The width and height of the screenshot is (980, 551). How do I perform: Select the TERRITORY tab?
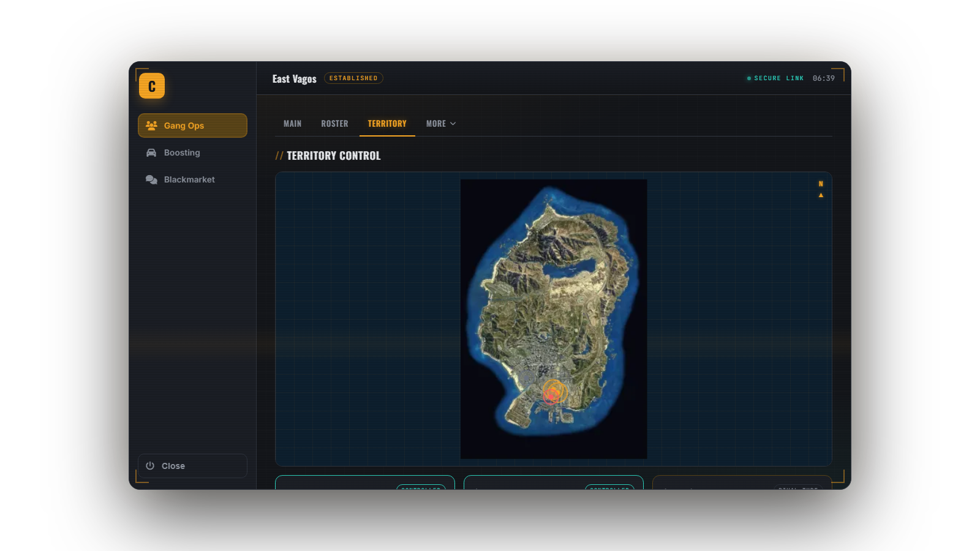click(x=387, y=124)
